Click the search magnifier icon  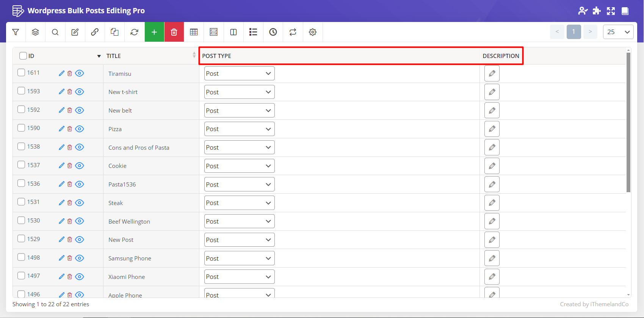(x=55, y=32)
